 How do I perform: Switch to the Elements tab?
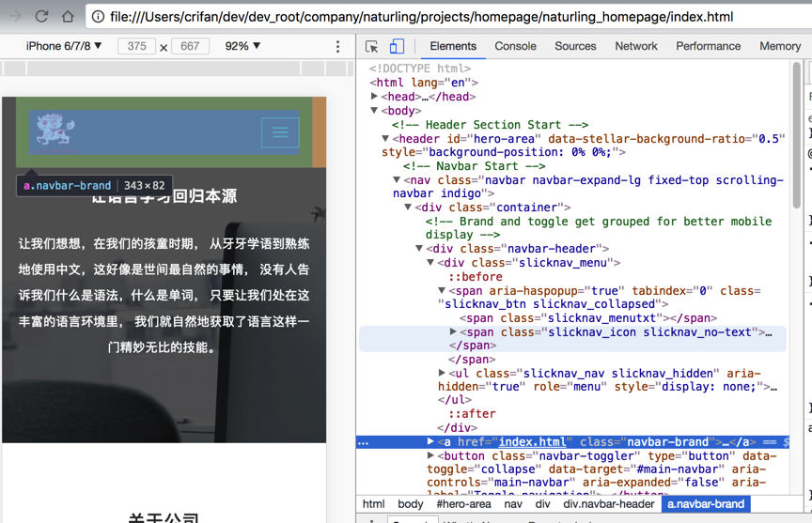(453, 46)
